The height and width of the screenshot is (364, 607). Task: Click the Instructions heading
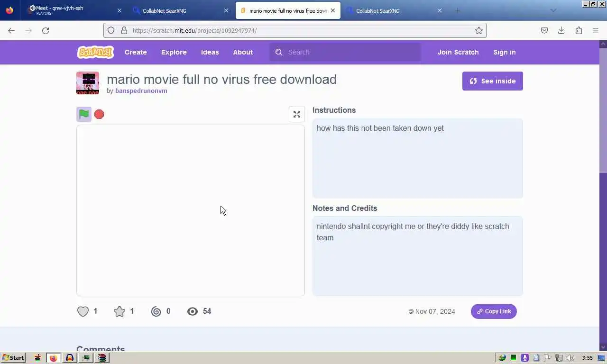334,110
